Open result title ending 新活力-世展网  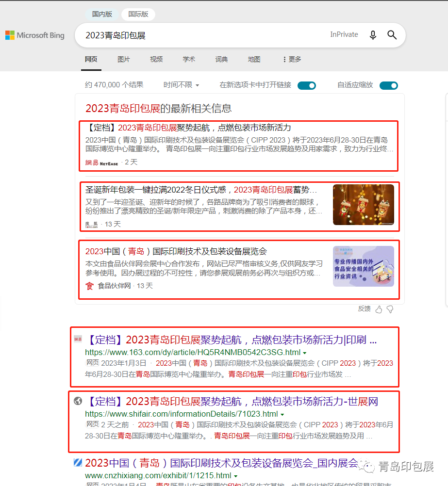(x=232, y=402)
